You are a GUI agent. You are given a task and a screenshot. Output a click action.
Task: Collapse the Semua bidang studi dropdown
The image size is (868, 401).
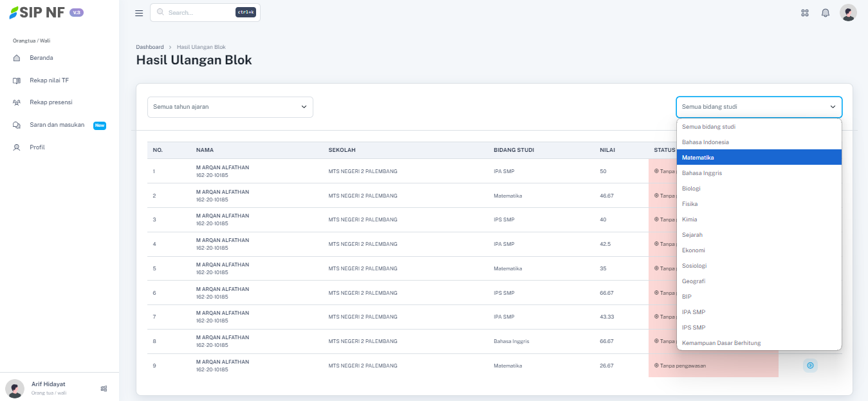pos(759,107)
